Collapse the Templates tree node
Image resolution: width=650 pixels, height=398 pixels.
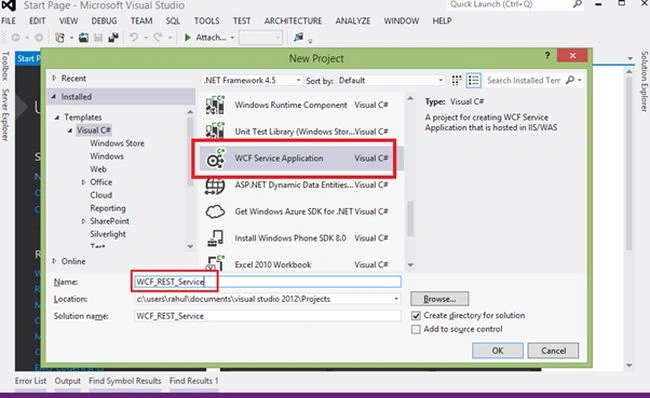pos(57,118)
